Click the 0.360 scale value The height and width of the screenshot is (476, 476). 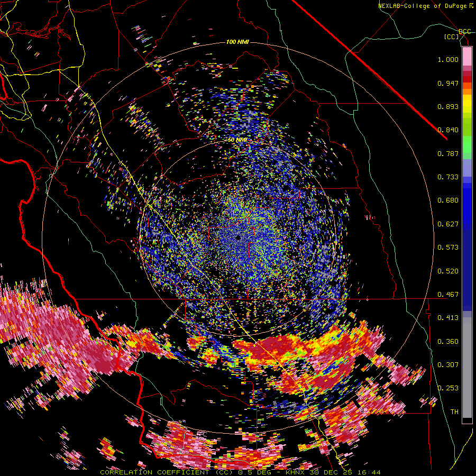click(x=448, y=342)
